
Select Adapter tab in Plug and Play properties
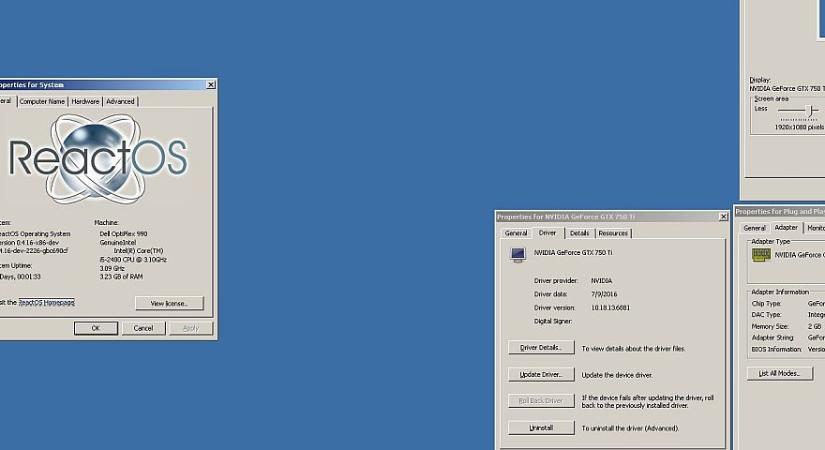click(x=786, y=227)
